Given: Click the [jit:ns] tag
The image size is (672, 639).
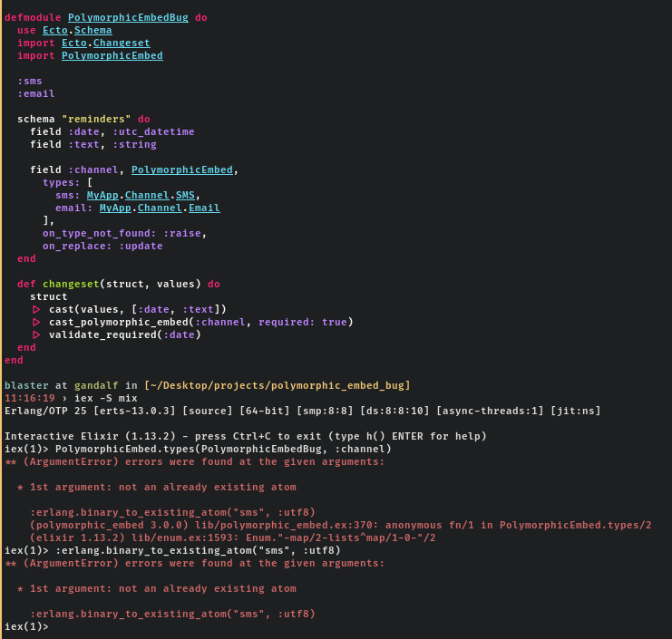Looking at the screenshot, I should click(576, 411).
